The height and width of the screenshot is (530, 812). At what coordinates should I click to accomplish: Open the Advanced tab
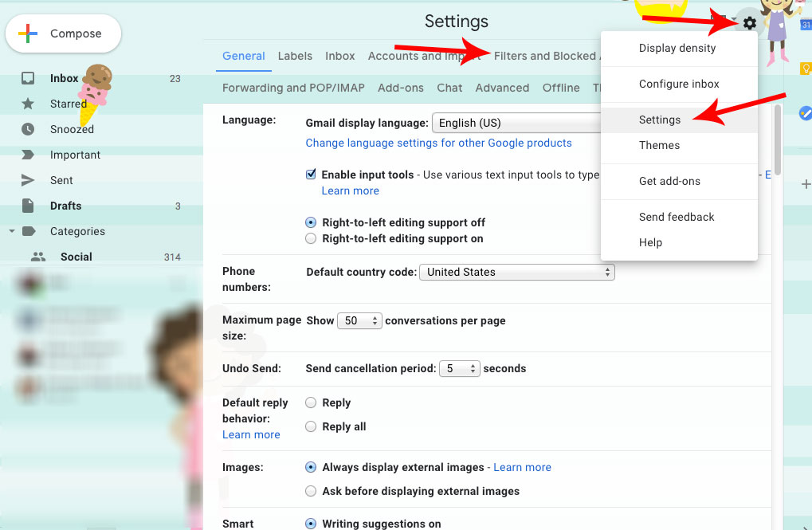click(x=502, y=88)
